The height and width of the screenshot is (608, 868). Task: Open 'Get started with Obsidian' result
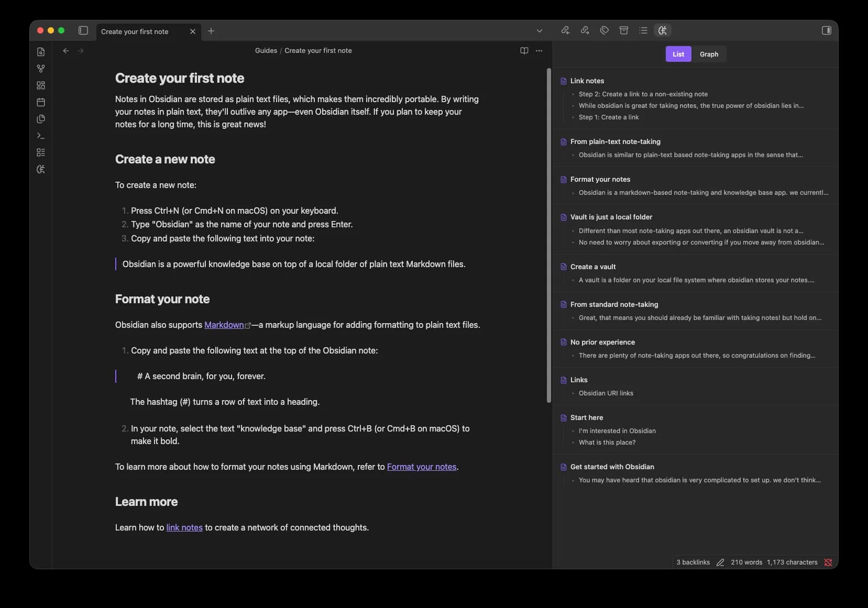[x=612, y=467]
